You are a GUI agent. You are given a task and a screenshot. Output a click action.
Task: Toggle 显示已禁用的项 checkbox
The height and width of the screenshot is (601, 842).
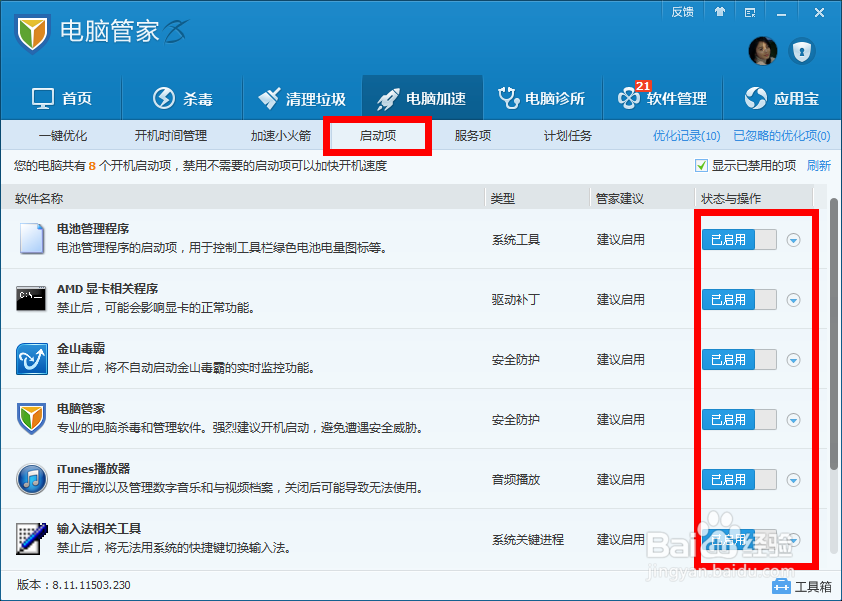[x=701, y=165]
